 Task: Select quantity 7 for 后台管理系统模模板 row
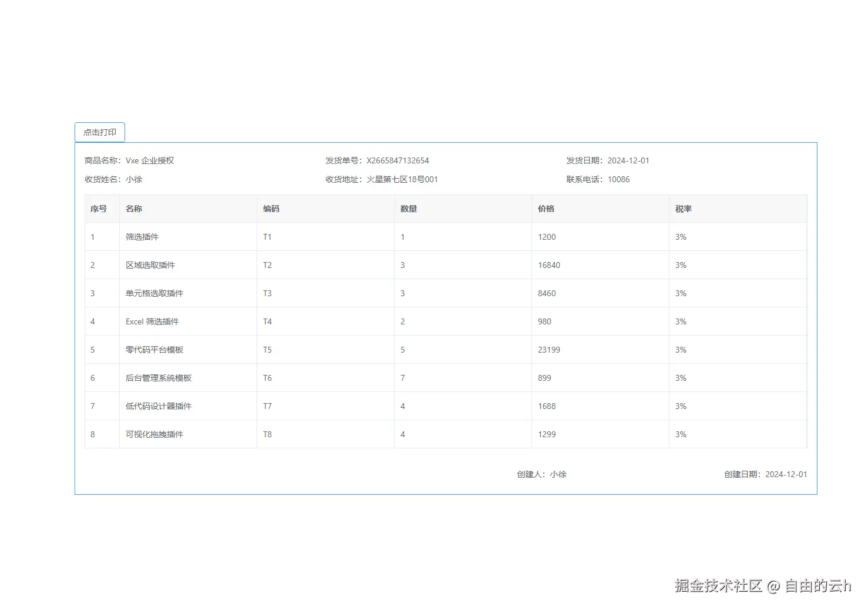pyautogui.click(x=402, y=377)
